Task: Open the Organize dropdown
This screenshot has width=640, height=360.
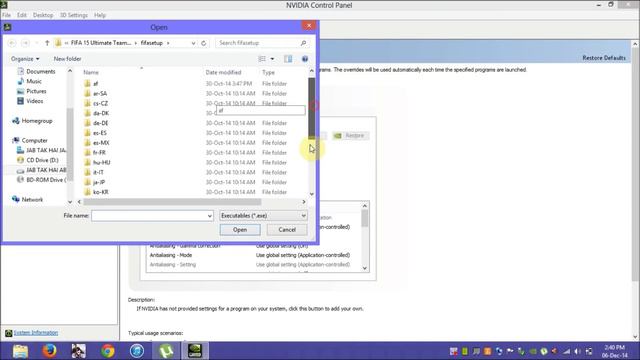Action: [25, 59]
